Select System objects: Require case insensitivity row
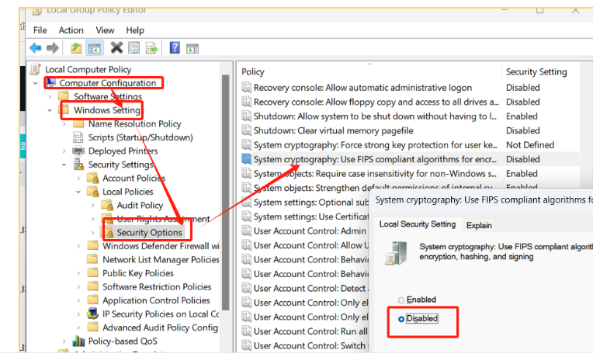Image resolution: width=593 pixels, height=364 pixels. [x=410, y=174]
